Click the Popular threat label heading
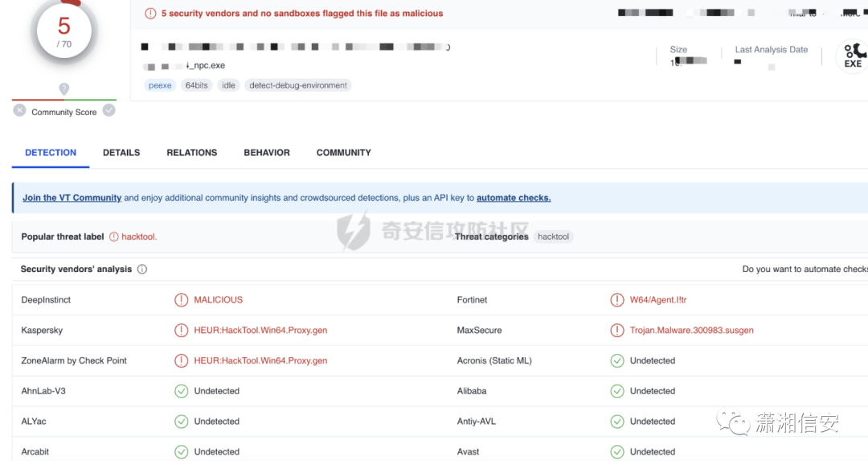 (63, 237)
